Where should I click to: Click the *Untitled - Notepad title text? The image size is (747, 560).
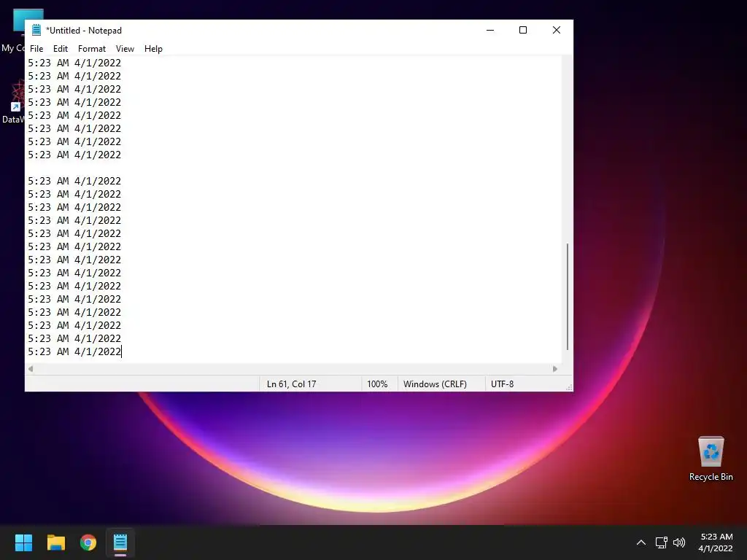(84, 31)
